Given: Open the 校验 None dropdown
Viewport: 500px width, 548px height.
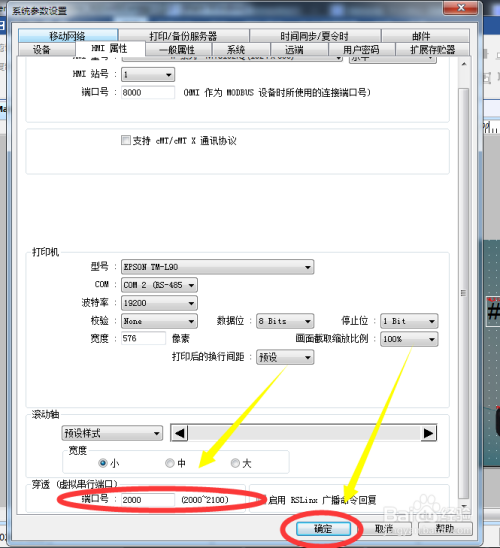Looking at the screenshot, I should (x=159, y=321).
